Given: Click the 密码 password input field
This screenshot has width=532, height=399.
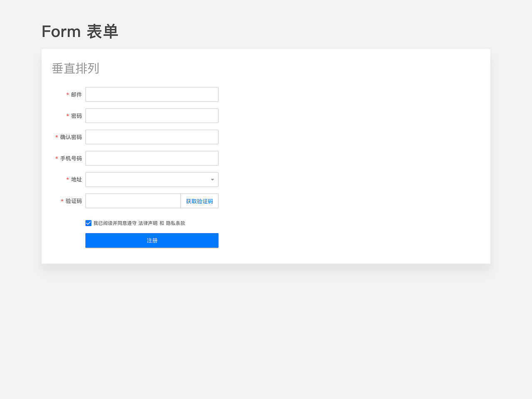Looking at the screenshot, I should [x=152, y=116].
